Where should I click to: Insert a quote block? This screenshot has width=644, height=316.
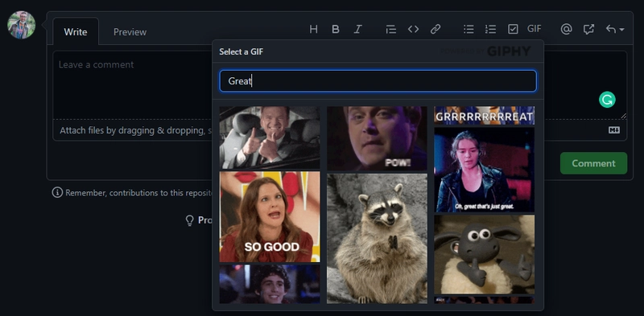pyautogui.click(x=391, y=29)
